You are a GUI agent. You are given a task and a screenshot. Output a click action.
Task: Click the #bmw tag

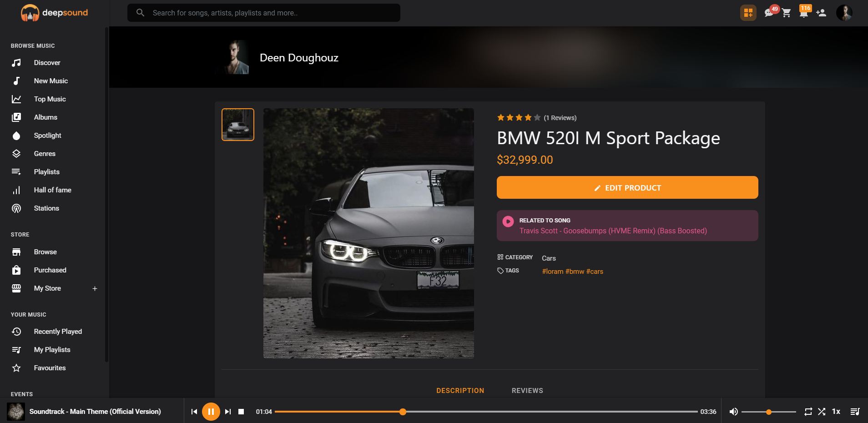point(575,272)
